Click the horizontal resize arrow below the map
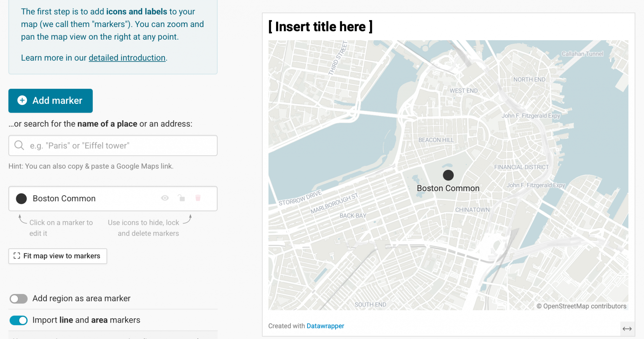This screenshot has width=644, height=339. 627,330
